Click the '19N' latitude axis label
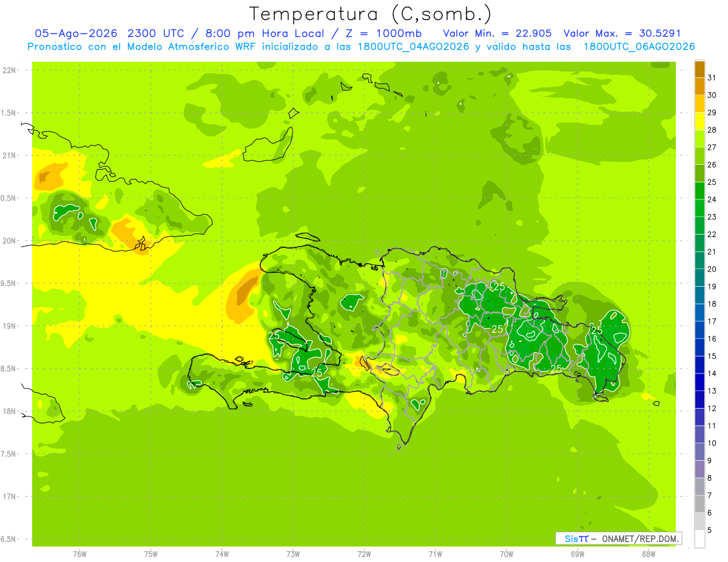Screen dimensions: 728x562 (x=10, y=326)
